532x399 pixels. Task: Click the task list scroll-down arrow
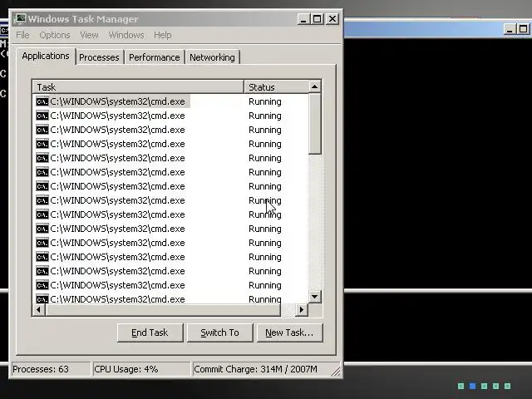tap(314, 297)
